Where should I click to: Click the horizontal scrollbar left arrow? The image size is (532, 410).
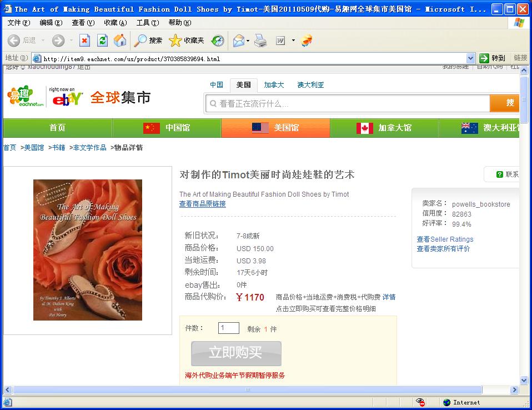(7, 390)
